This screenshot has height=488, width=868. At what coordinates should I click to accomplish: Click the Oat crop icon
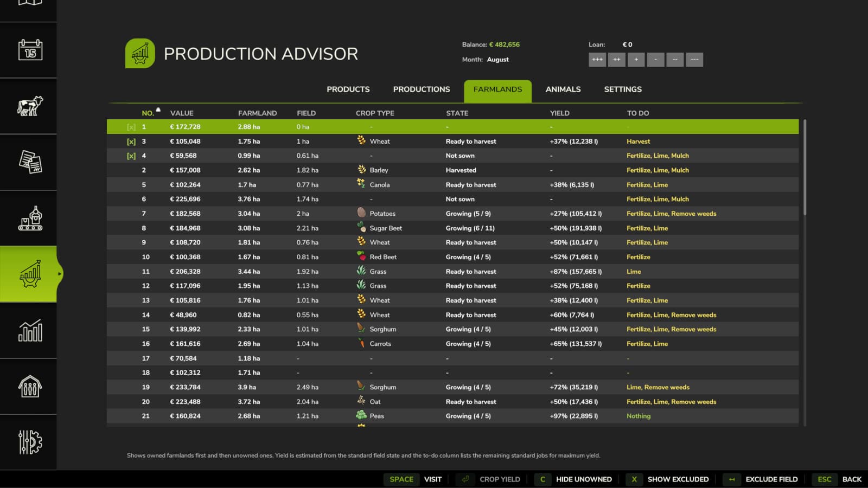(x=361, y=401)
